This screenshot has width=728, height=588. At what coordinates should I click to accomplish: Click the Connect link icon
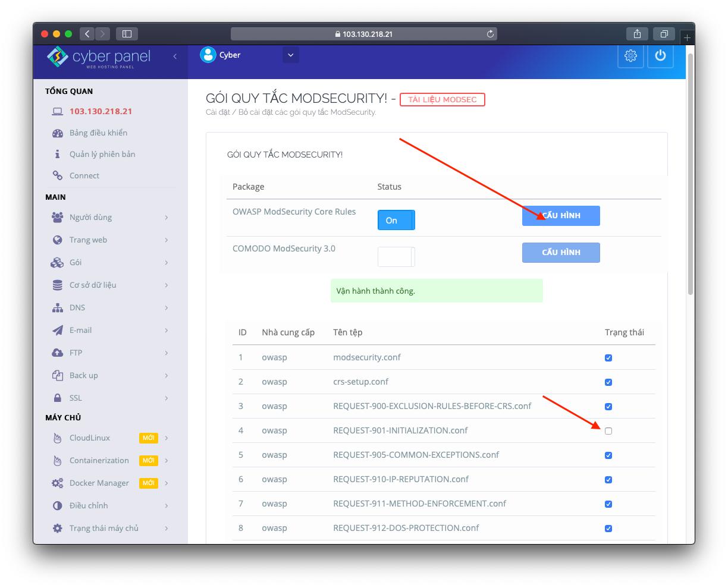58,175
